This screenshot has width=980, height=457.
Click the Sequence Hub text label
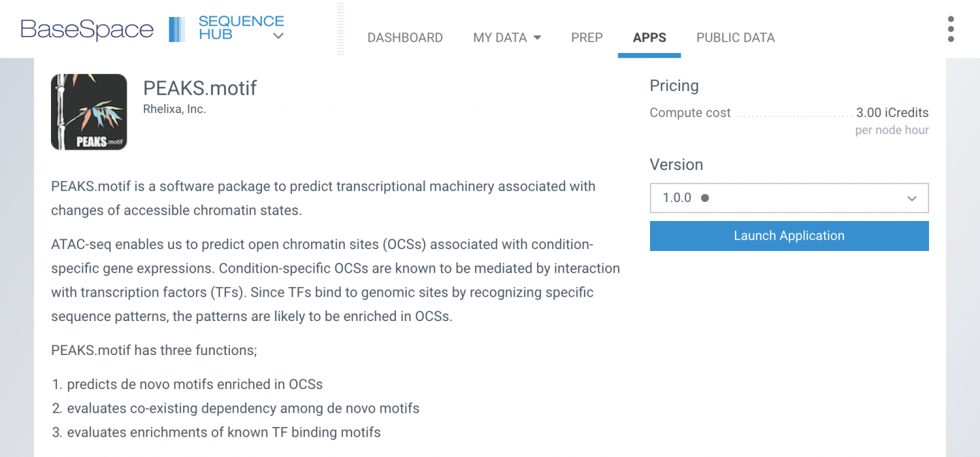(x=240, y=27)
